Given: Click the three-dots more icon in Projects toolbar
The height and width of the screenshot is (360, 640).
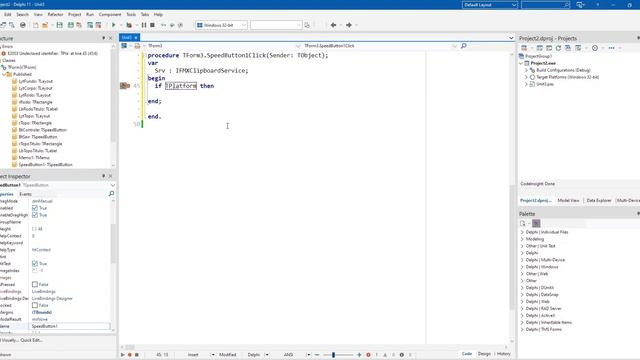Looking at the screenshot, I should (x=611, y=48).
